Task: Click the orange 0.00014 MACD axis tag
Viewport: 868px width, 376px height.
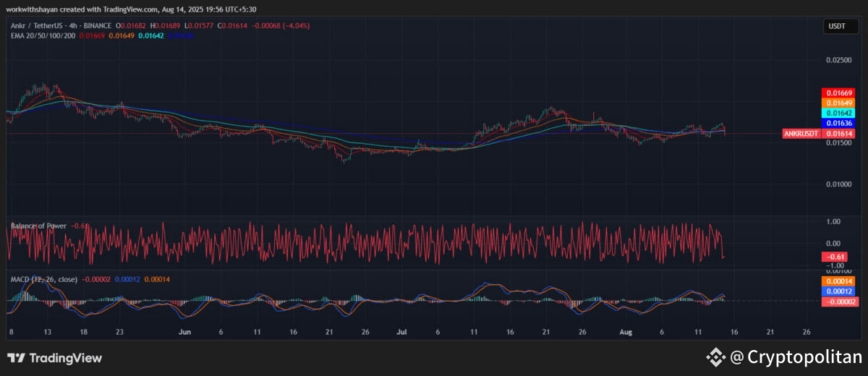Action: pyautogui.click(x=839, y=281)
